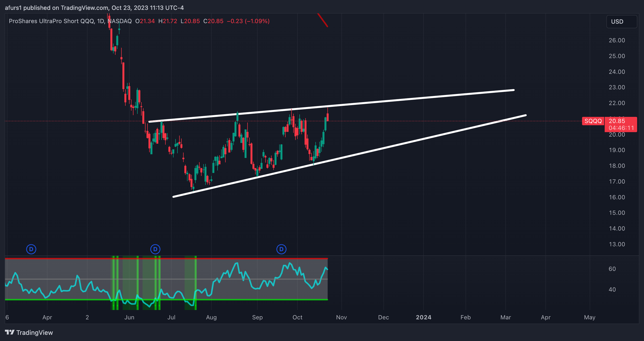Image resolution: width=644 pixels, height=341 pixels.
Task: Click the Mar label on time axis
Action: pos(506,317)
